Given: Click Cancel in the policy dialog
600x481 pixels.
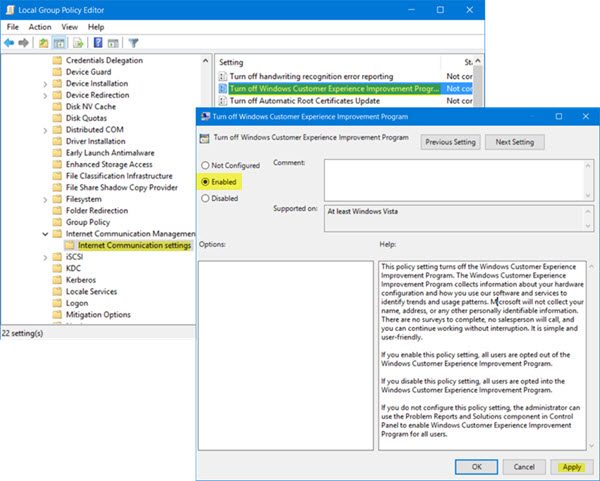Looking at the screenshot, I should [524, 467].
